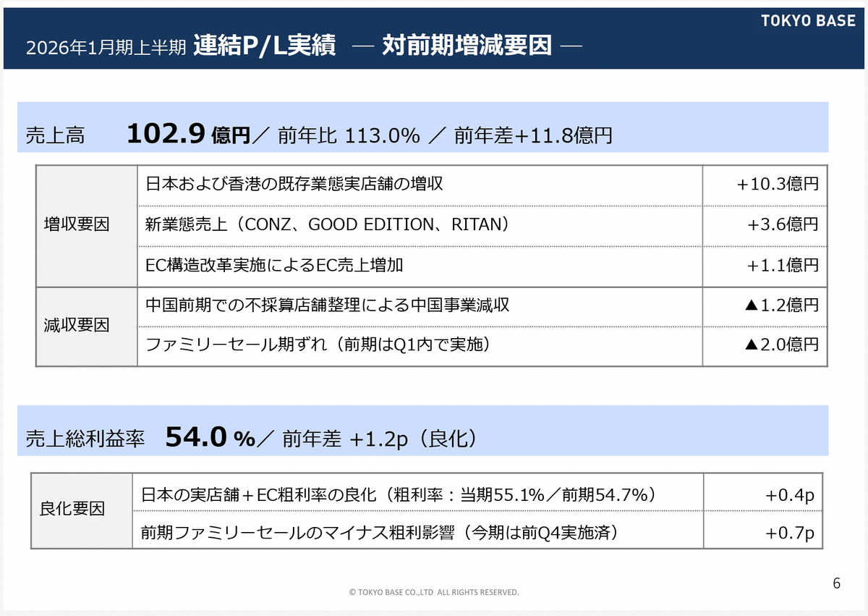Click the 前年差+11.8億円 text
This screenshot has height=616, width=868.
point(533,136)
